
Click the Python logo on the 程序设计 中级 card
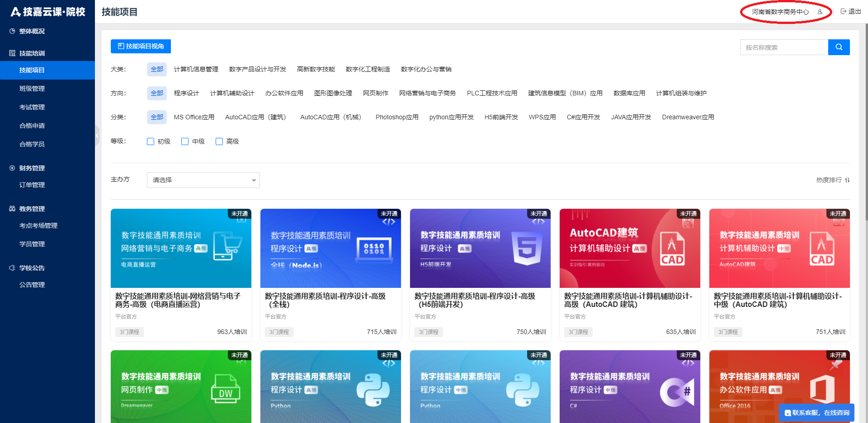(523, 390)
